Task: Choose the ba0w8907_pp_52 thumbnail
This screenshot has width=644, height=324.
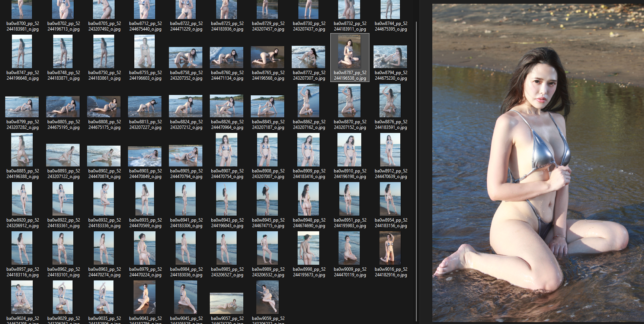Action: (x=227, y=150)
